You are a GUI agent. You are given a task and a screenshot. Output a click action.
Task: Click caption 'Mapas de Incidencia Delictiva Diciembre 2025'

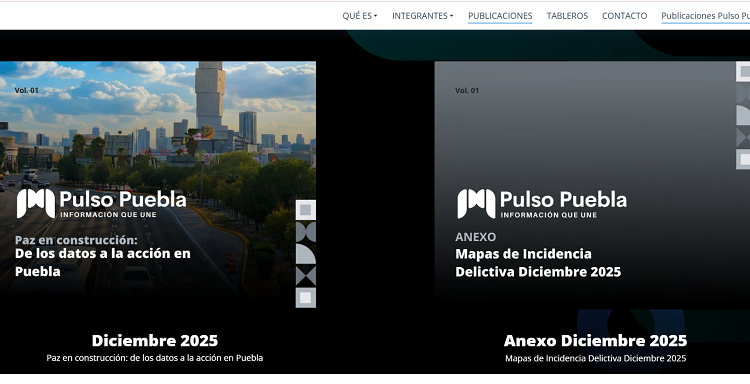coord(596,358)
